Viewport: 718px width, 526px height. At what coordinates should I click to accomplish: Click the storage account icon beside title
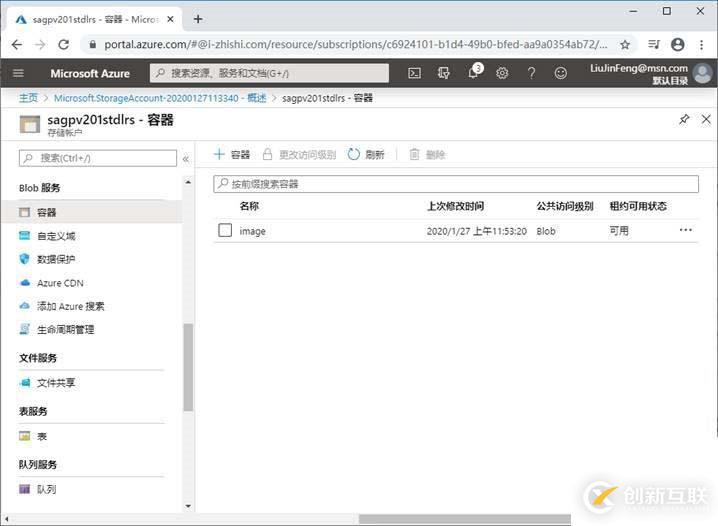pyautogui.click(x=30, y=124)
